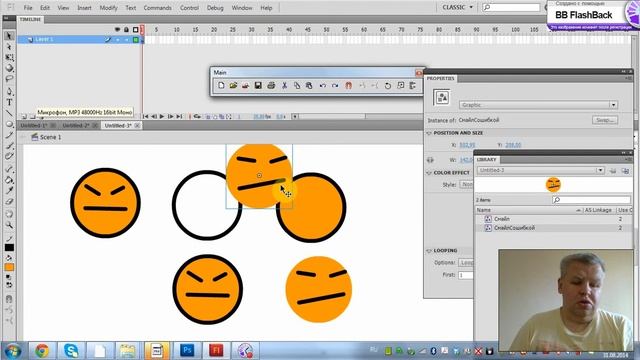Select the Pen tool
640x360 pixels.
click(x=9, y=91)
